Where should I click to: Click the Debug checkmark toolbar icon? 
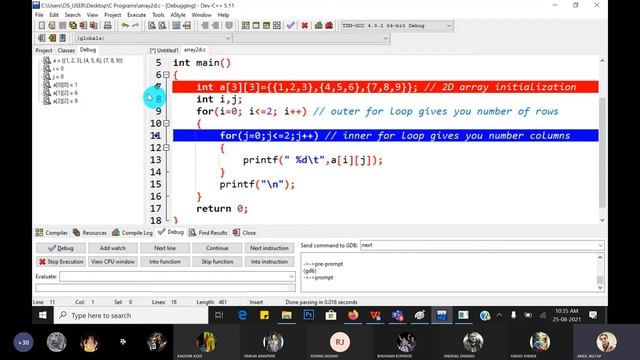click(291, 25)
